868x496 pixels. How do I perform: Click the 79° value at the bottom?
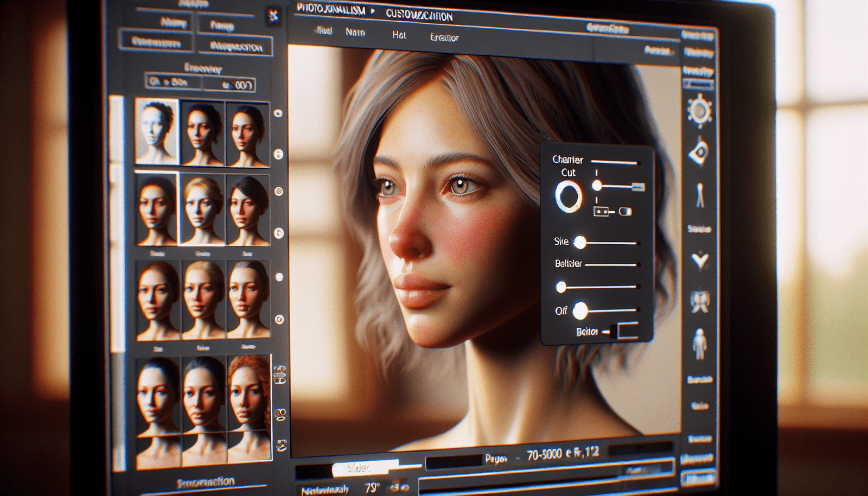coord(372,487)
